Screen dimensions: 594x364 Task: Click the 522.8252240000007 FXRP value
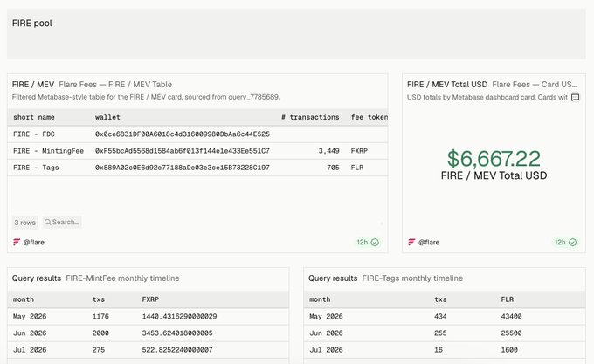pyautogui.click(x=177, y=350)
